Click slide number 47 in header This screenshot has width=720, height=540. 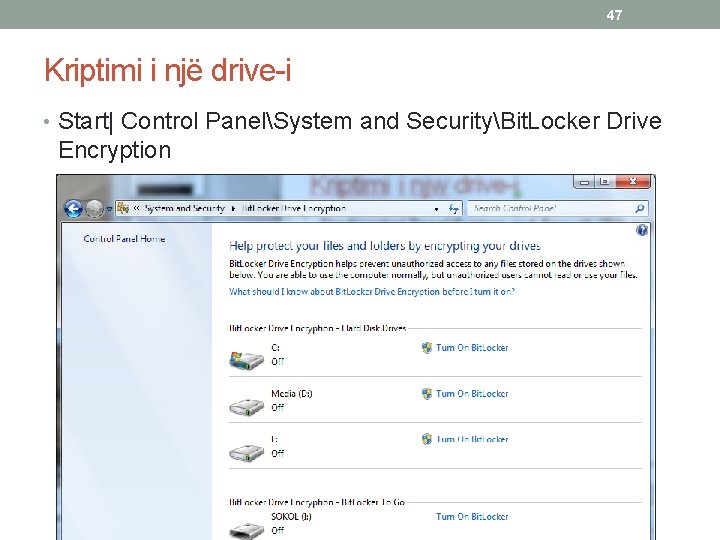[x=614, y=15]
